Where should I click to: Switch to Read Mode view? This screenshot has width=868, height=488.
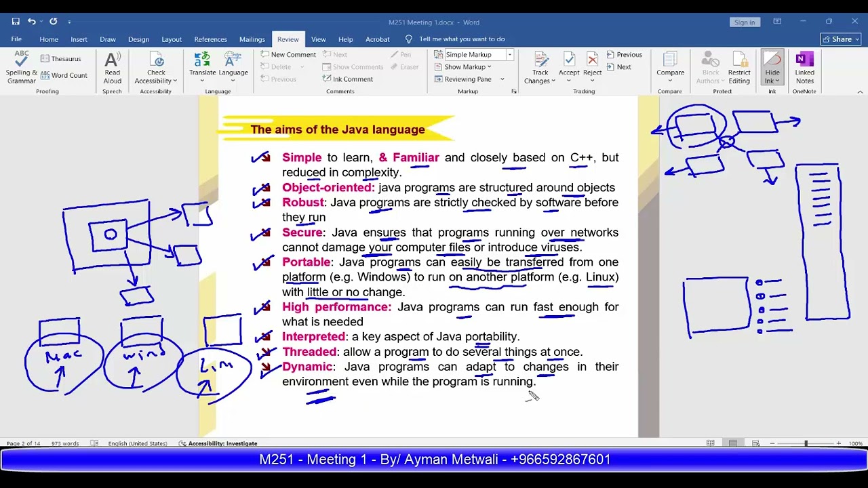pos(710,443)
